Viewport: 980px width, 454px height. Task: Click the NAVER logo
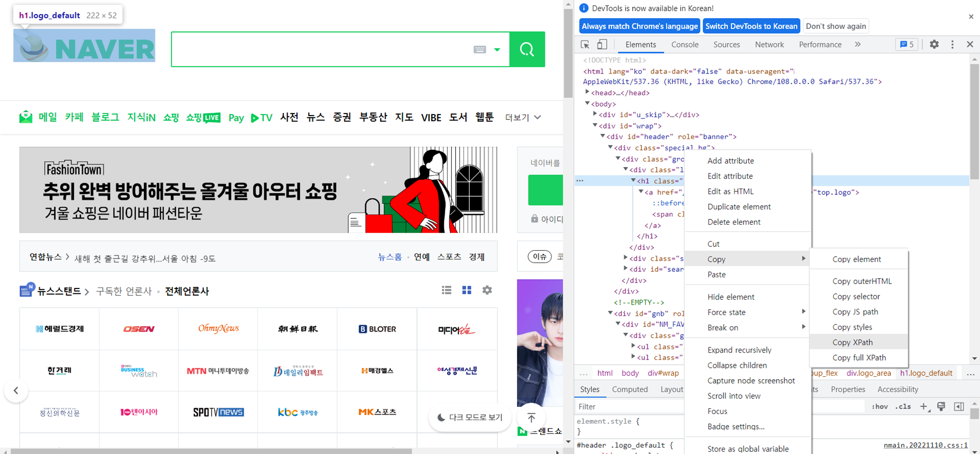[x=84, y=46]
